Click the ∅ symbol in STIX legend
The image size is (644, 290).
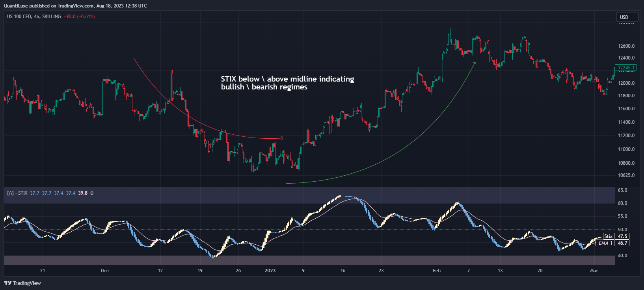(92, 193)
